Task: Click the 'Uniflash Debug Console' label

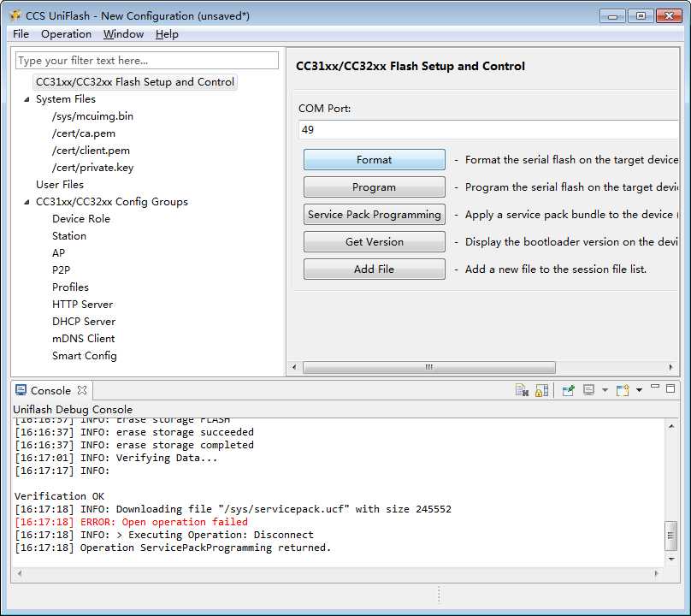Action: click(x=73, y=409)
